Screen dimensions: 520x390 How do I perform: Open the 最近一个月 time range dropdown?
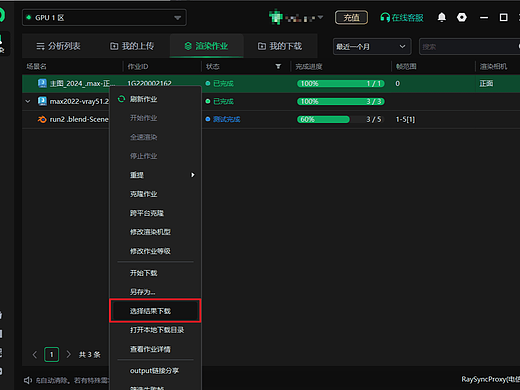tap(372, 47)
